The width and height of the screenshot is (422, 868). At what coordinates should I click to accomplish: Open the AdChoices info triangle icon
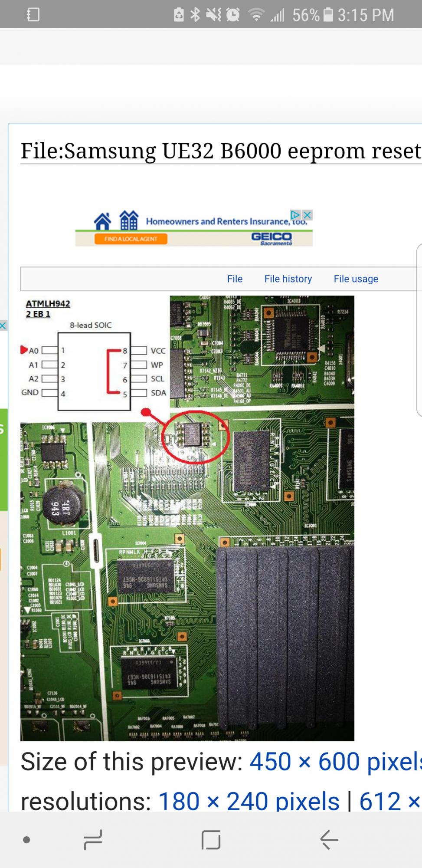point(296,215)
